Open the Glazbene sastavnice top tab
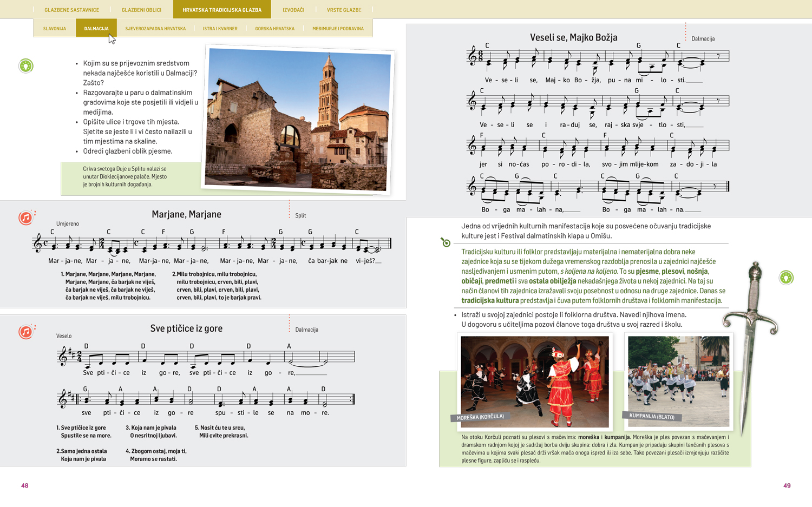812x507 pixels. click(x=71, y=10)
